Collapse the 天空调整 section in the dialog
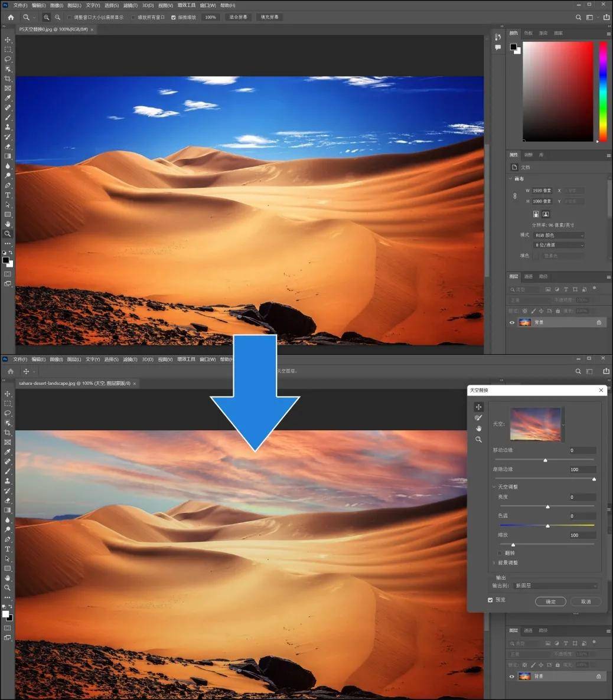The width and height of the screenshot is (613, 700). 494,486
